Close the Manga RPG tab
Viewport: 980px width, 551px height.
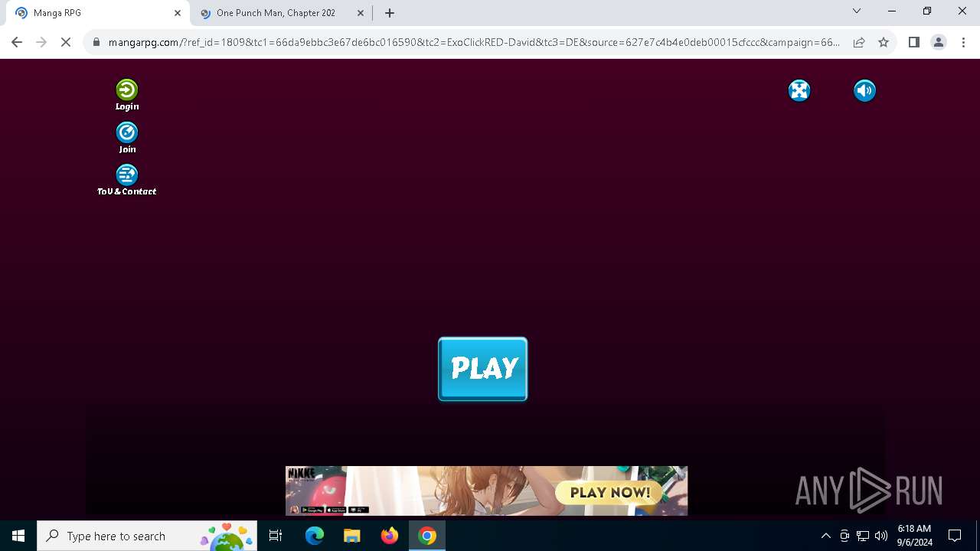point(178,13)
